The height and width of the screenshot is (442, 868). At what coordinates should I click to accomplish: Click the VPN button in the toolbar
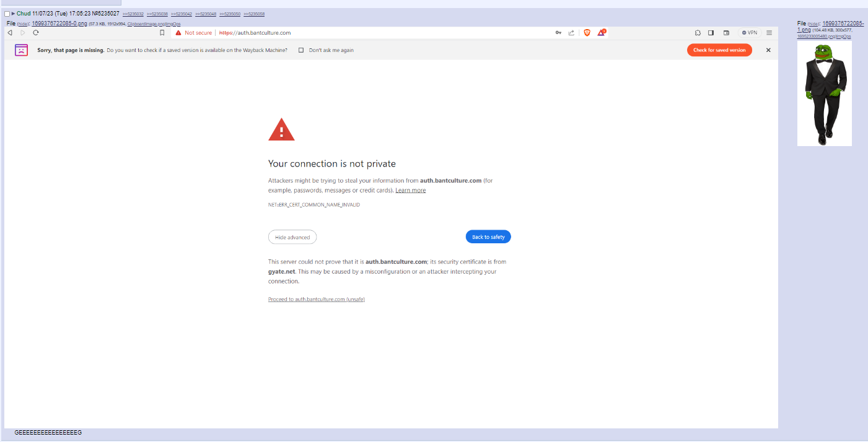[x=750, y=33]
